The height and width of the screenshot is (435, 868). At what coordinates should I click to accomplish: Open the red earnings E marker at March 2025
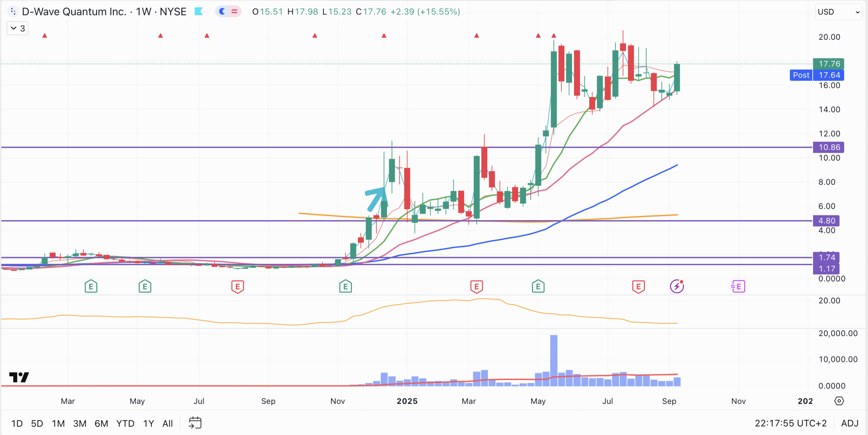(x=477, y=286)
